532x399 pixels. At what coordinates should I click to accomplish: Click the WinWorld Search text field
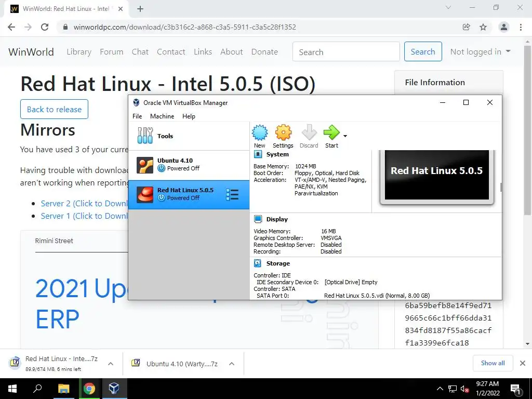[346, 51]
